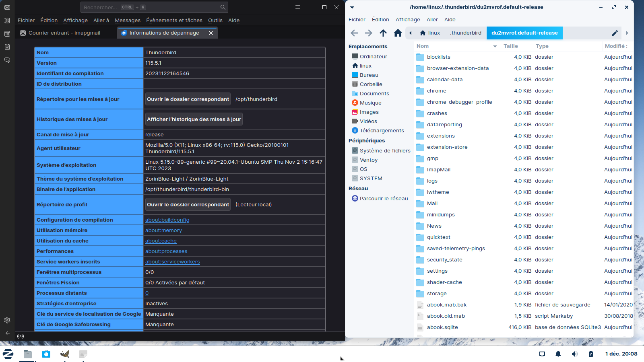644x362 pixels.
Task: Open Thunderbird settings gear icon
Action: [7, 320]
